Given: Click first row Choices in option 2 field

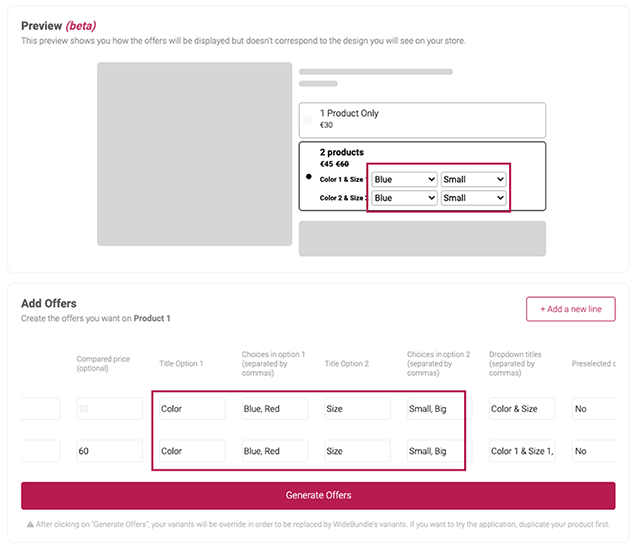Looking at the screenshot, I should 439,409.
